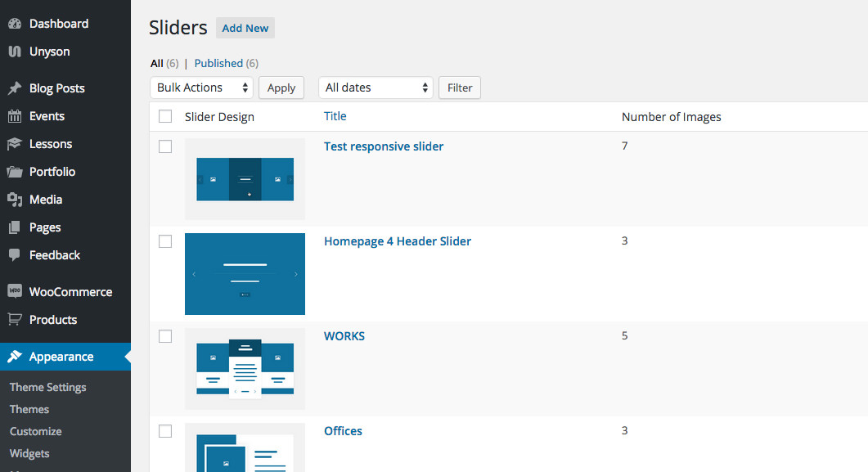
Task: Toggle the select-all checkbox in table header
Action: coord(165,116)
